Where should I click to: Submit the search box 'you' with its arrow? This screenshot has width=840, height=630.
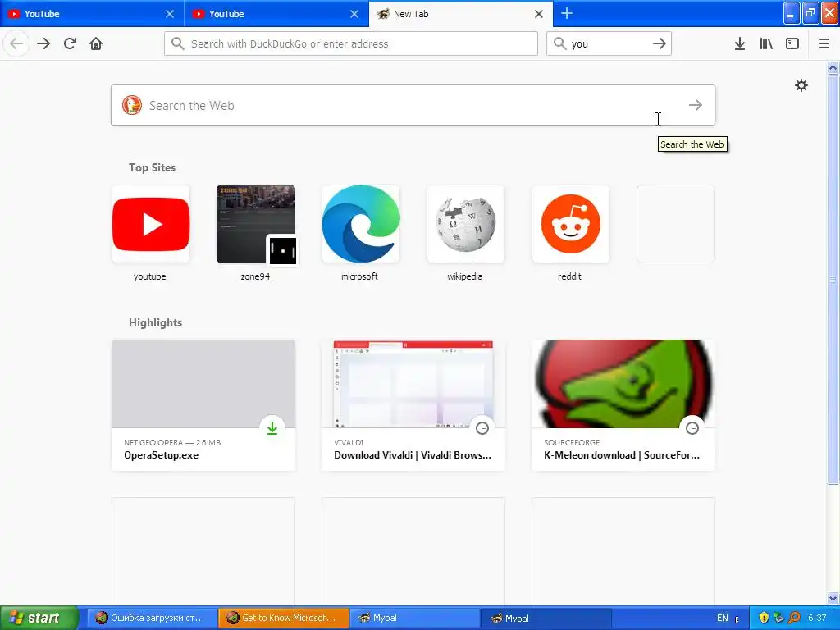[660, 43]
